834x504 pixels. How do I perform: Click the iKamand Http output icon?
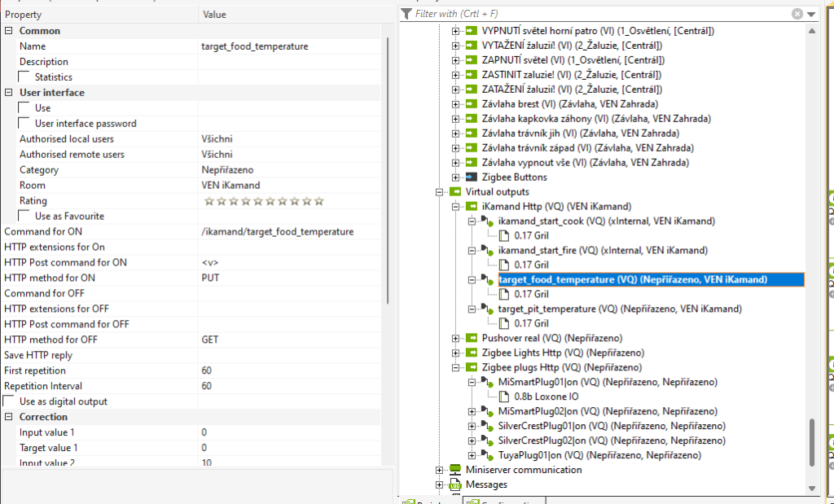[x=472, y=206]
